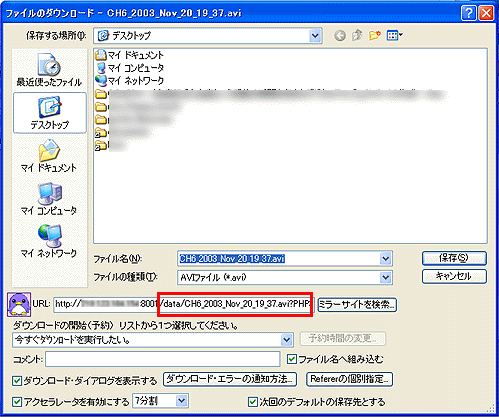This screenshot has height=417, width=499.
Task: Select マイ ドキュメント in places bar
Action: [49, 156]
